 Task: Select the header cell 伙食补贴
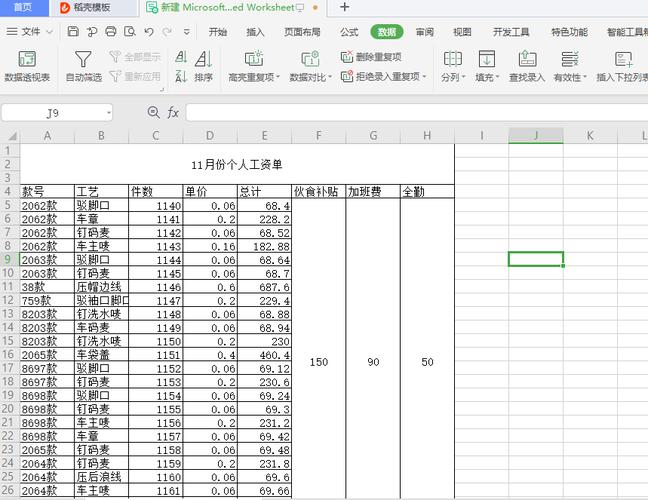[319, 191]
